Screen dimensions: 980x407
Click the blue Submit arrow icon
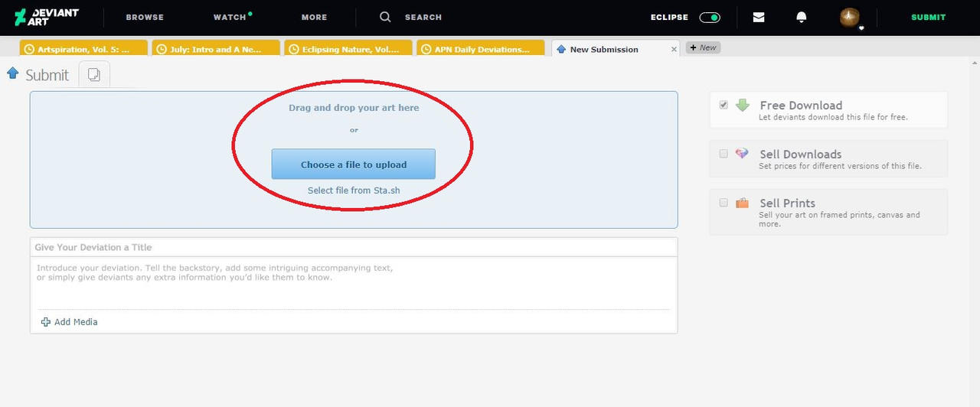(x=12, y=73)
